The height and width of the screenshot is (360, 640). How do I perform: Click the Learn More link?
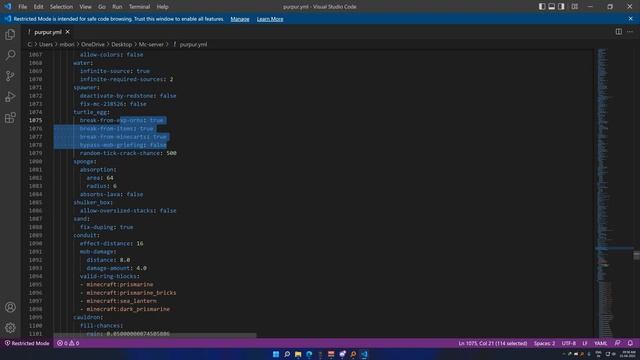[x=270, y=19]
